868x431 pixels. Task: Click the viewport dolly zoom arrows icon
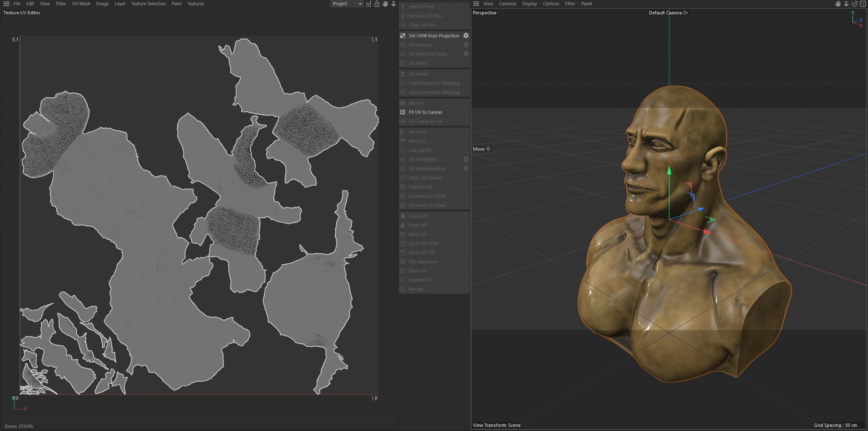[846, 4]
